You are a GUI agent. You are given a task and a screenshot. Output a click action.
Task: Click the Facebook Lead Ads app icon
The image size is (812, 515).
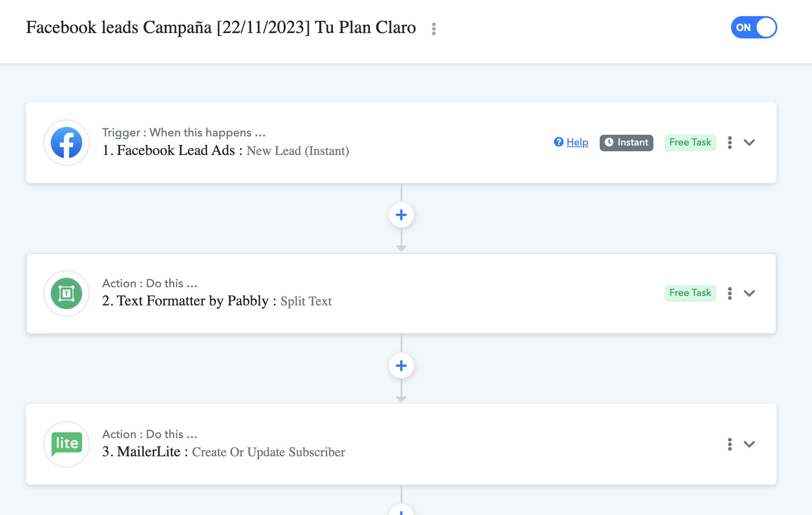coord(66,143)
